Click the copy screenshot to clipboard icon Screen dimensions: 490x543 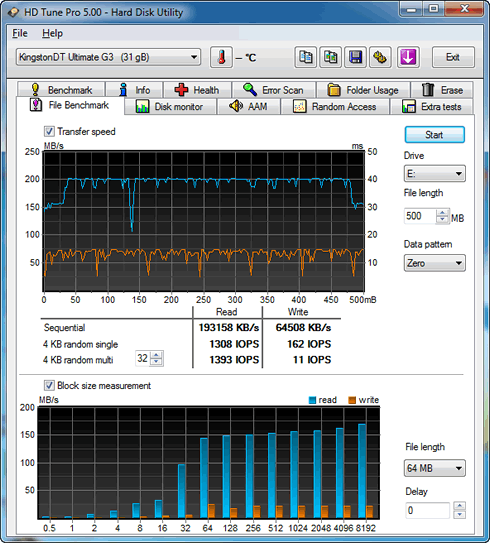pos(330,57)
